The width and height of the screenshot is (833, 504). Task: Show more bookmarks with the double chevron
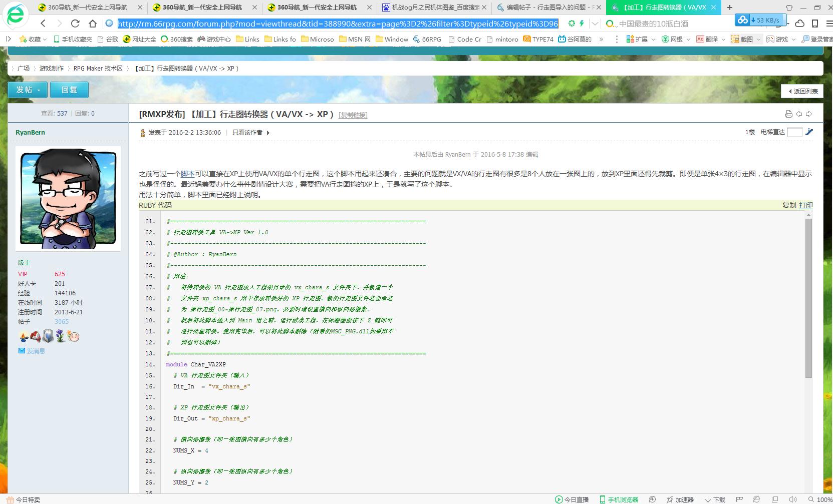(601, 39)
